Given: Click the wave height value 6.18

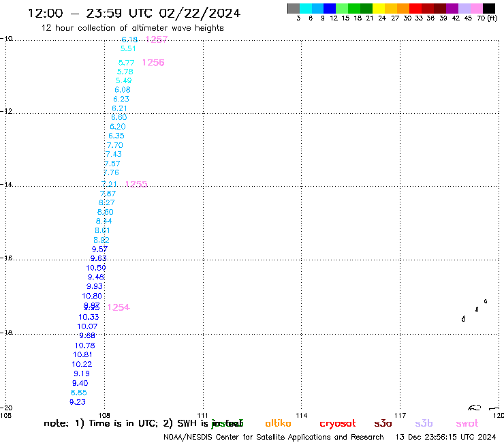Looking at the screenshot, I should (129, 40).
